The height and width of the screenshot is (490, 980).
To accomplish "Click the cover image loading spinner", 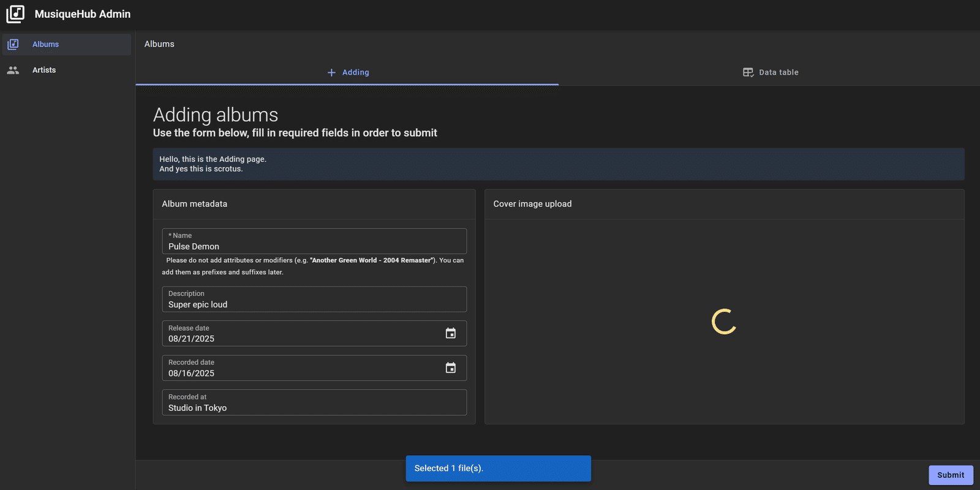I will pos(724,322).
